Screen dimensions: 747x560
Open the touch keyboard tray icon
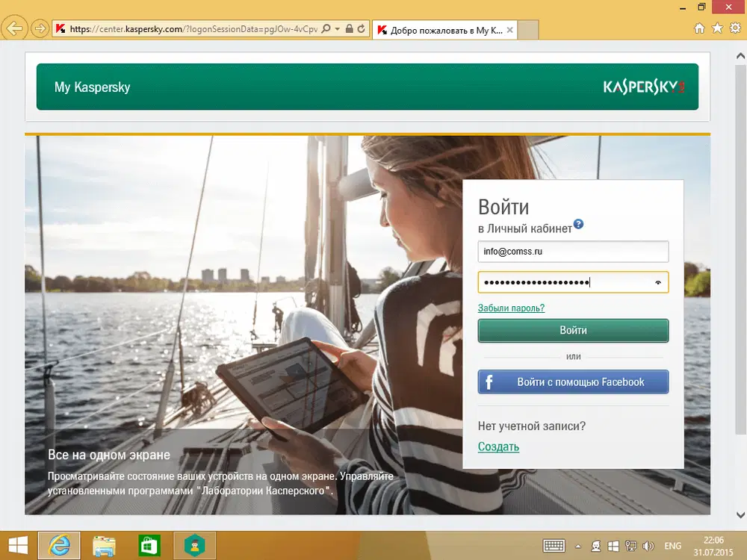tap(554, 546)
